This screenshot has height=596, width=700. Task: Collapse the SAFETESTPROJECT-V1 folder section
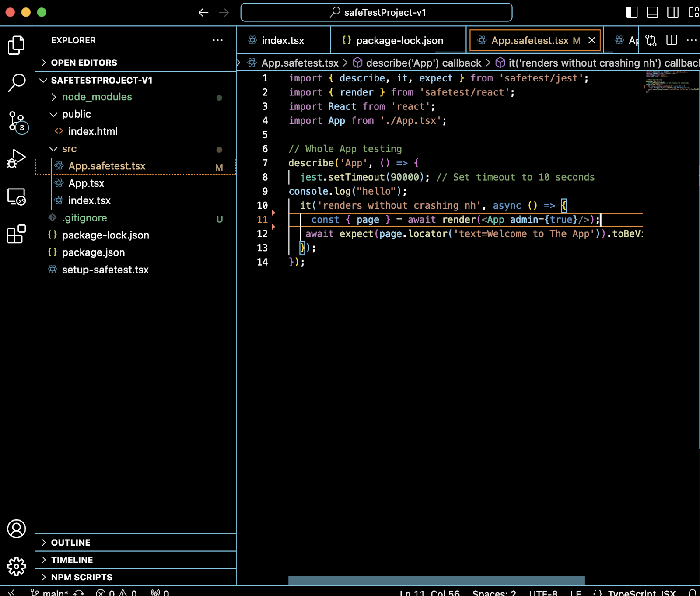(136, 80)
